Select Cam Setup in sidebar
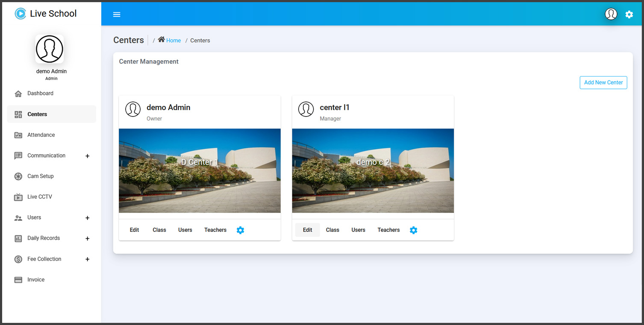The image size is (644, 325). point(40,176)
